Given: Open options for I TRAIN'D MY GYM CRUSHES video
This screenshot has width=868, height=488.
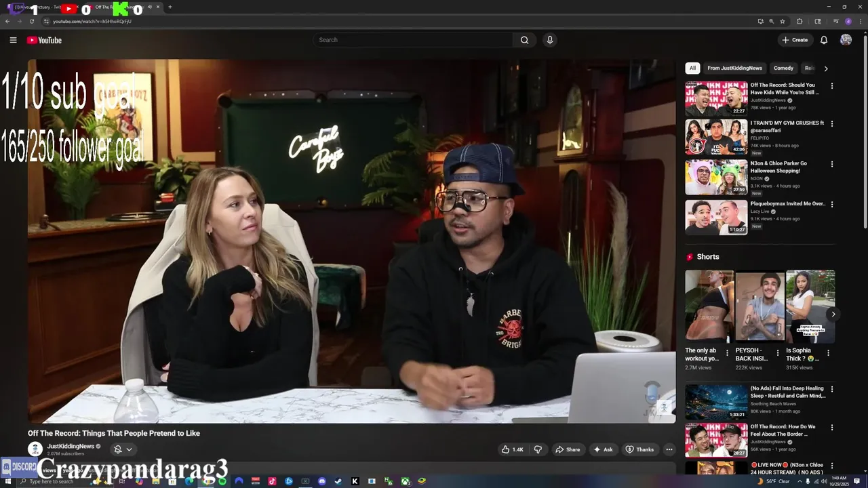Looking at the screenshot, I should pyautogui.click(x=832, y=124).
